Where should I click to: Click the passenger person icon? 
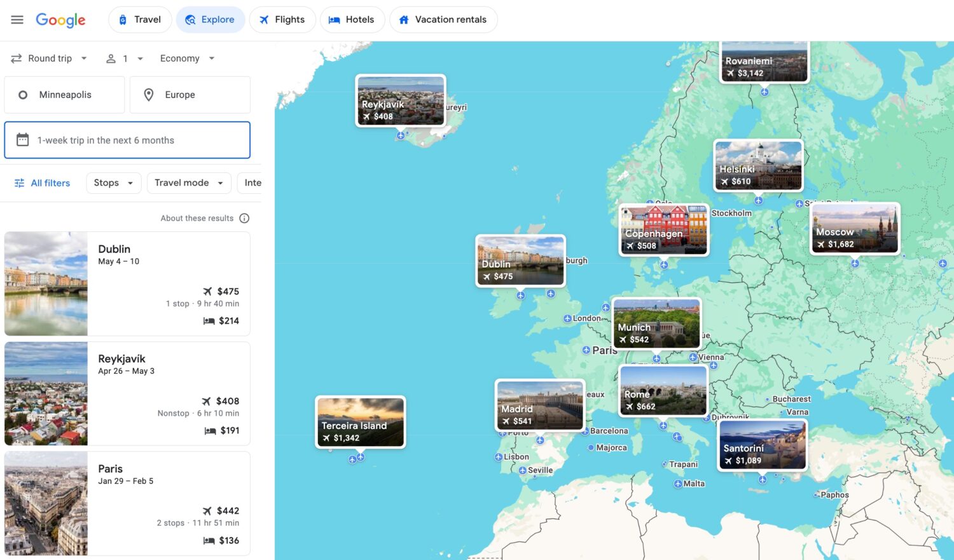point(110,58)
